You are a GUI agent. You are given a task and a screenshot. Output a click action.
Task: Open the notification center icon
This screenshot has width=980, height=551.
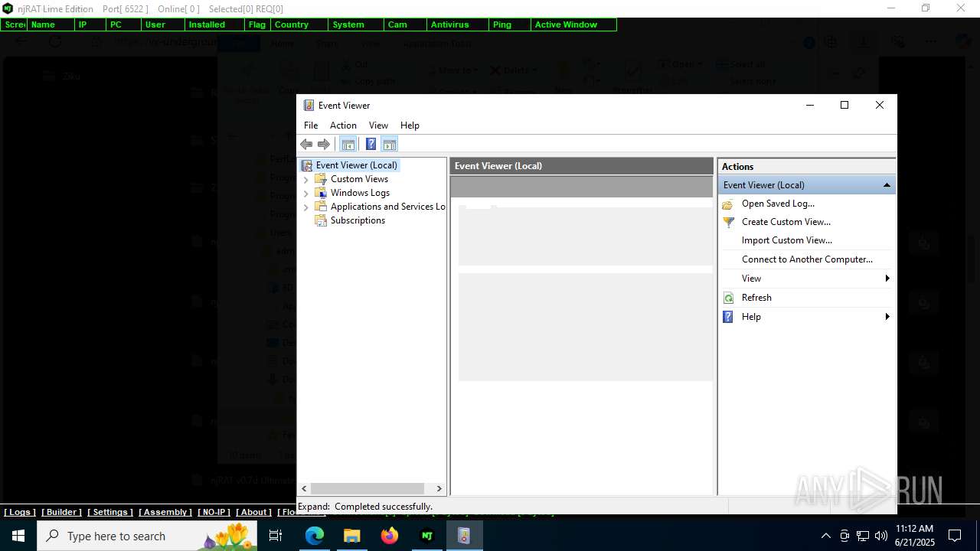[955, 536]
